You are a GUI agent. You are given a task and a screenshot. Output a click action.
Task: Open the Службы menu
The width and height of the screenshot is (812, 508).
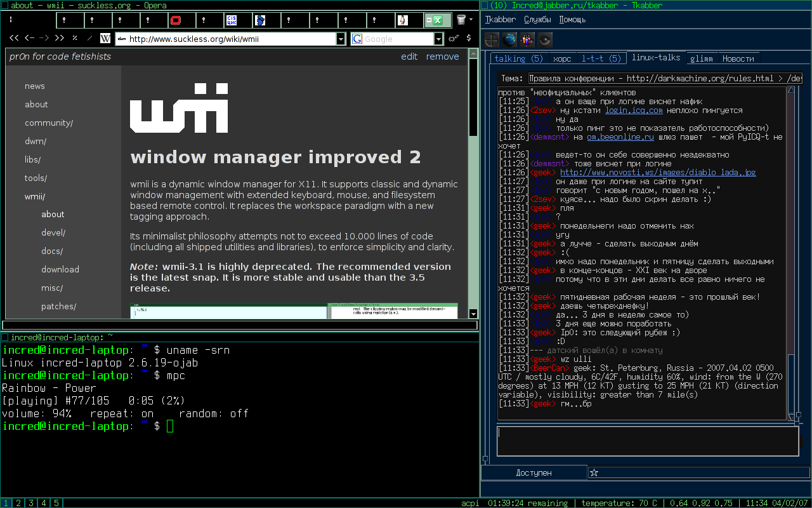click(537, 19)
